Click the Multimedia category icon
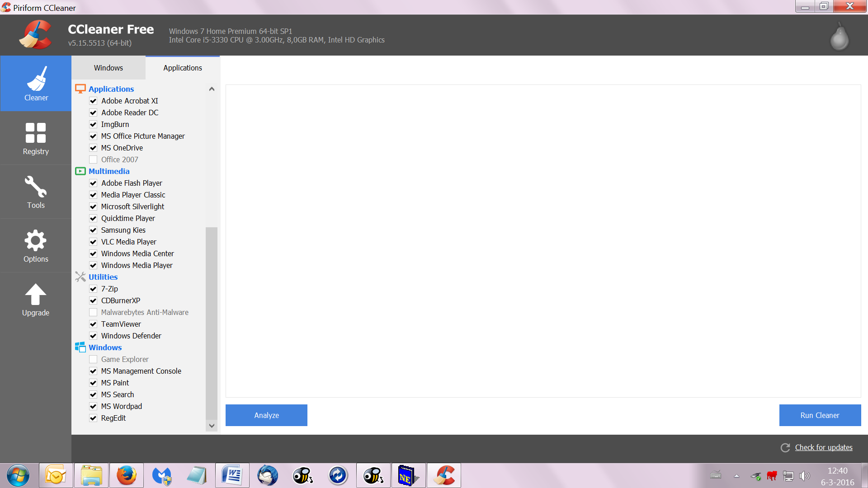Image resolution: width=868 pixels, height=488 pixels. (x=80, y=171)
